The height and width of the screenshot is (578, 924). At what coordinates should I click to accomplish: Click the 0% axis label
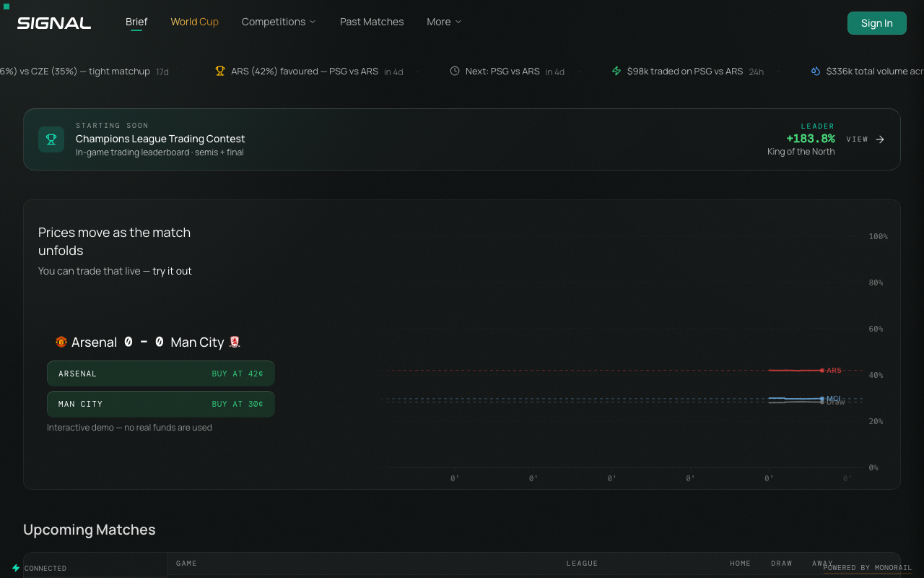pos(873,467)
